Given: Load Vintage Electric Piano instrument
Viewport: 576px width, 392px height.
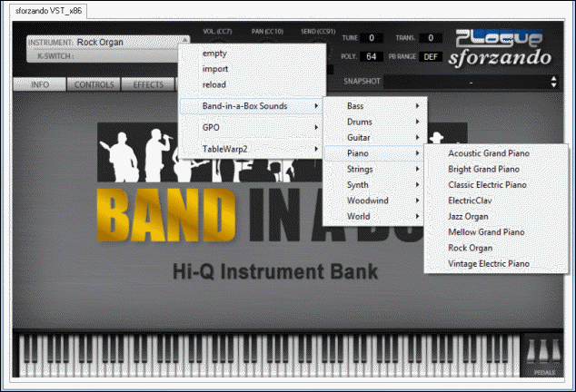Looking at the screenshot, I should tap(496, 264).
